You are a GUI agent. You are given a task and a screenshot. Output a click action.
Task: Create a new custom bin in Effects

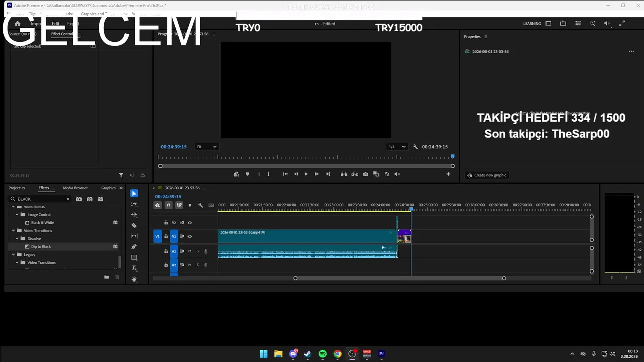click(106, 277)
